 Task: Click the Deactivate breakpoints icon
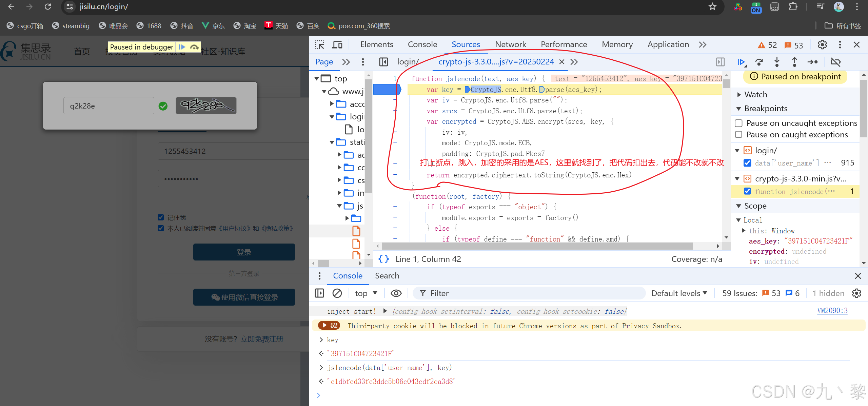point(835,62)
